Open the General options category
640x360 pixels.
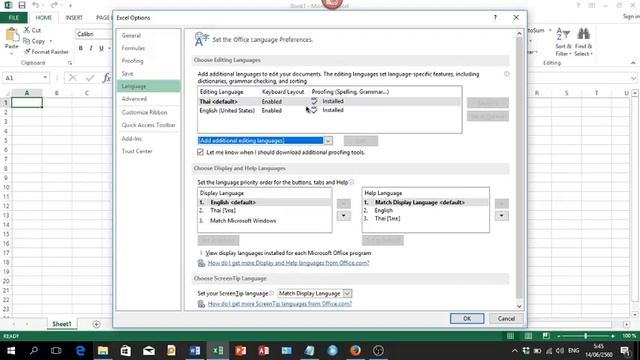[x=131, y=36]
